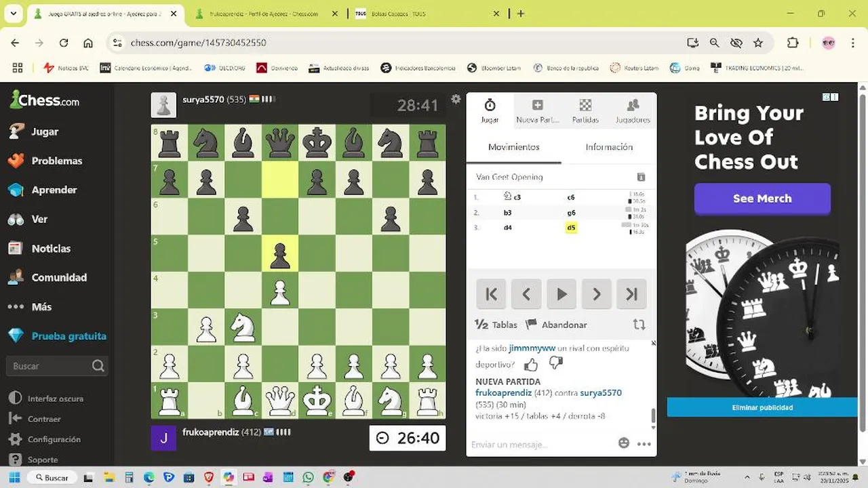Open emoji picker in chat
This screenshot has height=488, width=868.
pyautogui.click(x=624, y=443)
